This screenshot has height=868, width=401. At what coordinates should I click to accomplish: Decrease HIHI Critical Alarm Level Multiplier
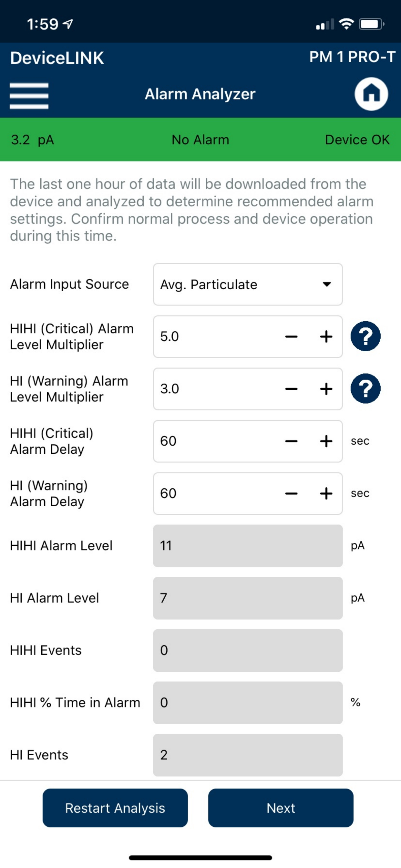coord(291,336)
